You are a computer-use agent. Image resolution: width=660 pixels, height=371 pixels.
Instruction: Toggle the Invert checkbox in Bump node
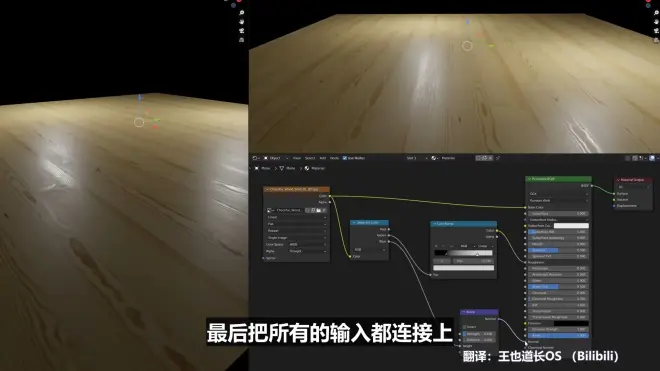tap(464, 327)
